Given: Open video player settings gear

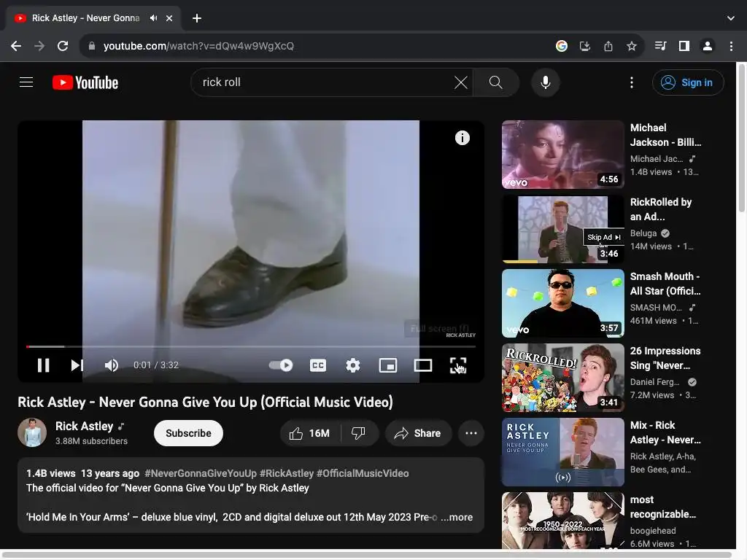Looking at the screenshot, I should (353, 365).
